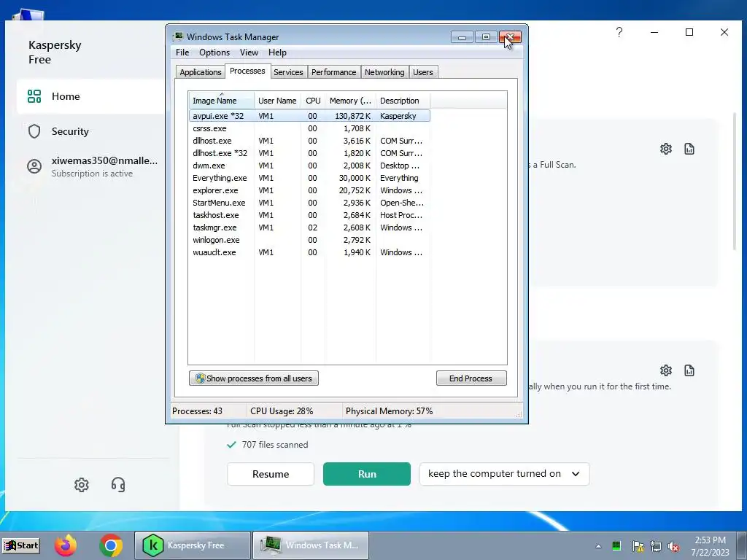Switch to the Services tab
This screenshot has height=560, width=747.
tap(288, 72)
